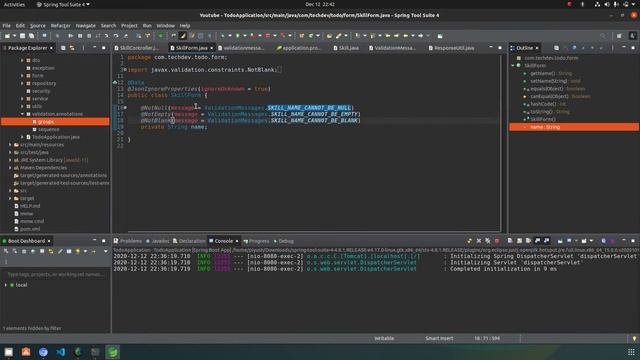Expand the dto package node
The width and height of the screenshot is (640, 360).
(22, 60)
